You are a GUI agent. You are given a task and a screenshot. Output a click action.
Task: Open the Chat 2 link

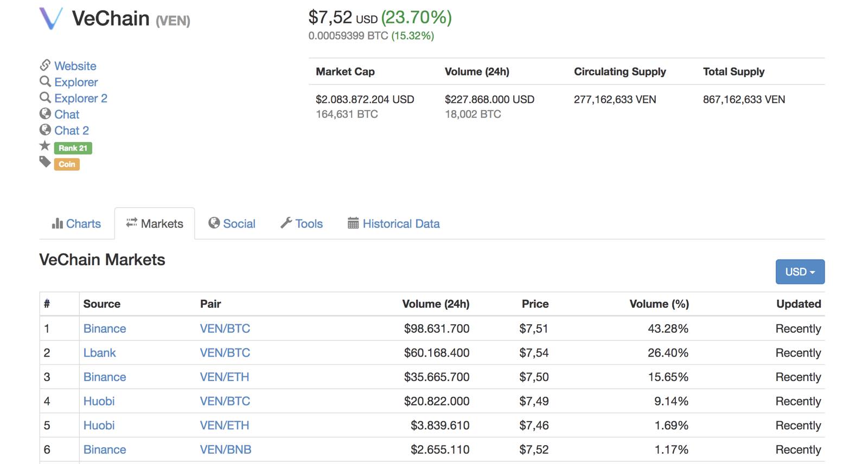point(72,131)
